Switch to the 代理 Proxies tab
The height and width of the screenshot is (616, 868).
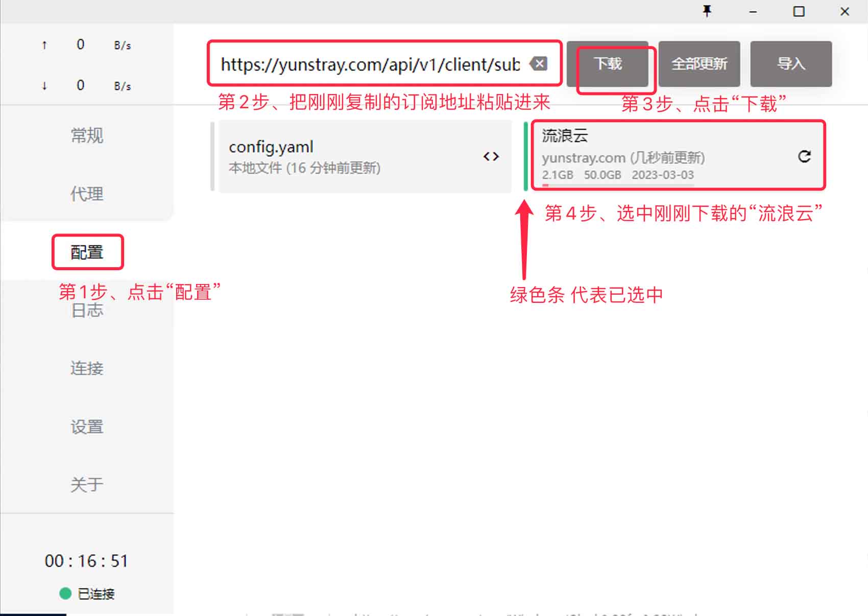click(87, 194)
